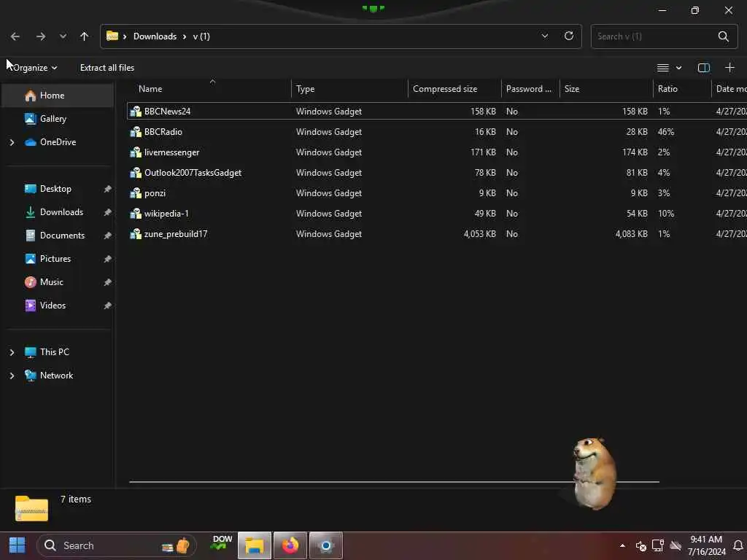
Task: Click the pin icon next to Desktop
Action: tap(108, 189)
